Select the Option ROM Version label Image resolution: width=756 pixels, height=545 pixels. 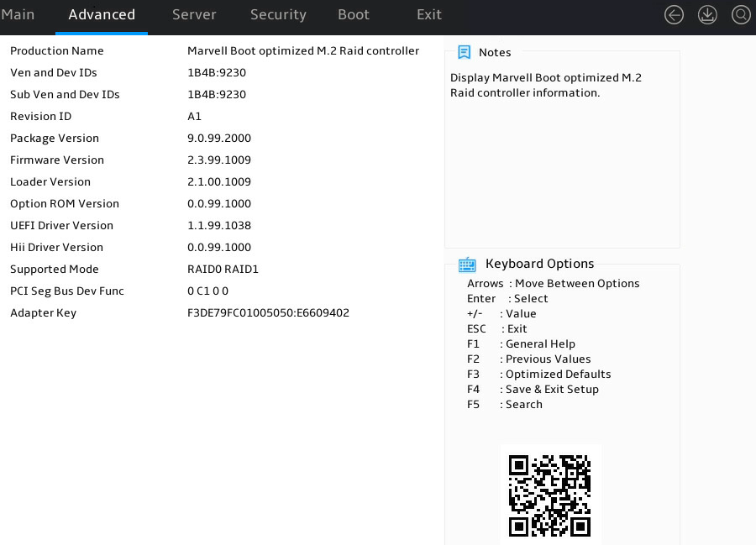click(x=65, y=204)
